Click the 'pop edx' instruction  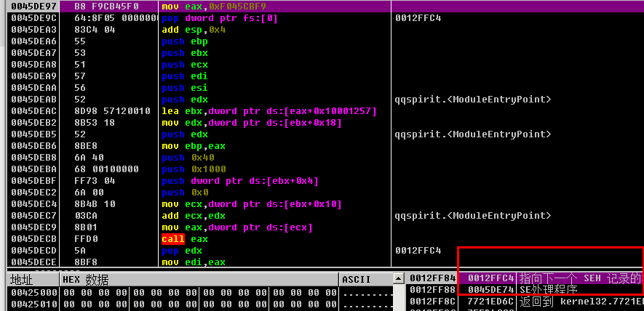[x=182, y=250]
